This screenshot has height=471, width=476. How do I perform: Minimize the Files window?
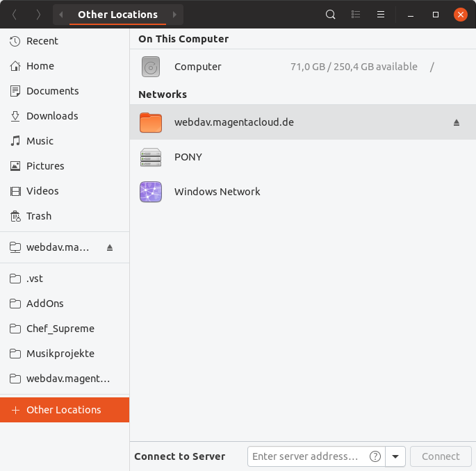[x=411, y=15]
